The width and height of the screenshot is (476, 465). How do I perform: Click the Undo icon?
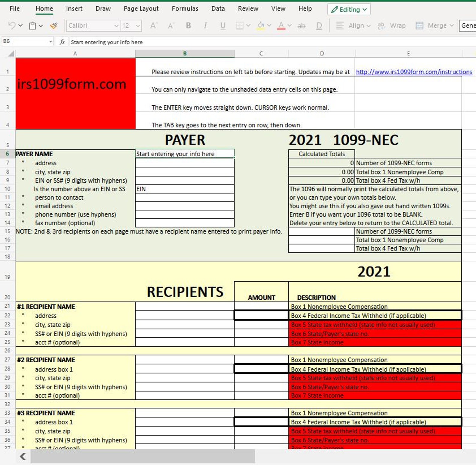coord(12,25)
